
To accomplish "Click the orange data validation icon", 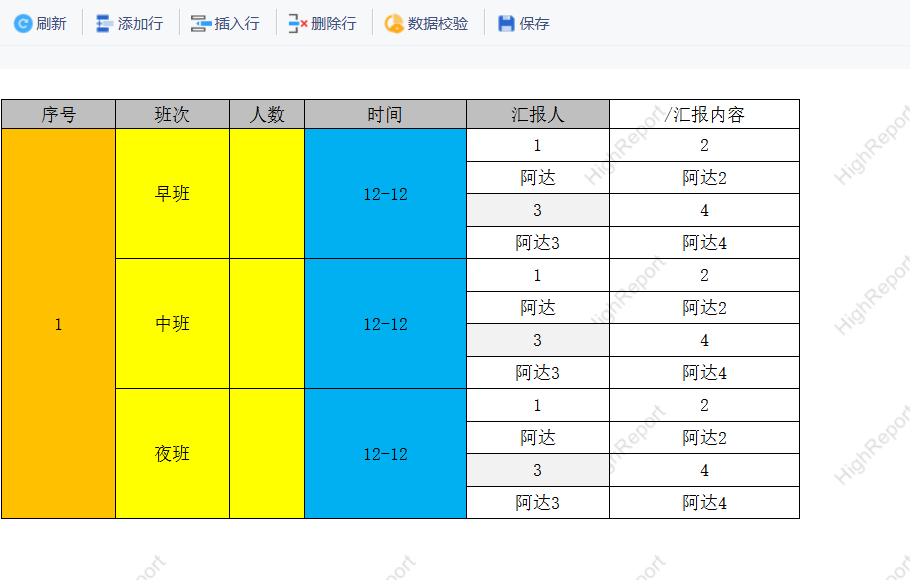I will point(394,24).
